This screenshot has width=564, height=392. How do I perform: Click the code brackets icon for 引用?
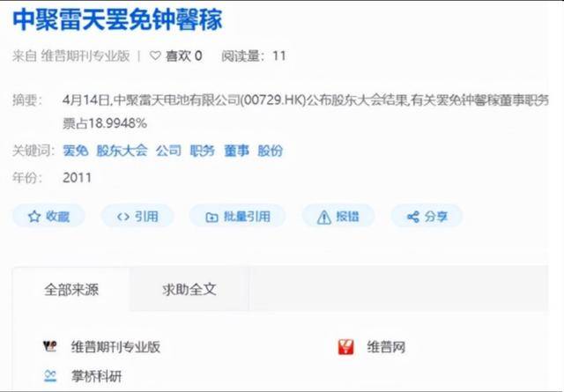[123, 217]
